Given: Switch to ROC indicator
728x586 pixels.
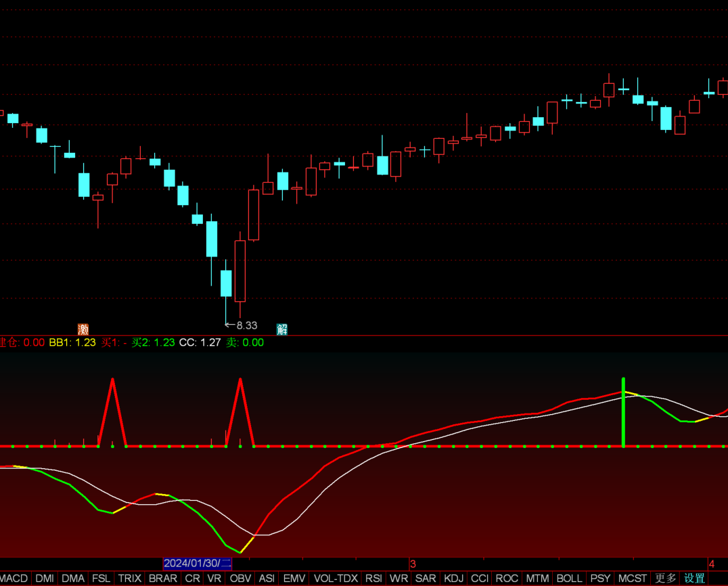Looking at the screenshot, I should [507, 578].
